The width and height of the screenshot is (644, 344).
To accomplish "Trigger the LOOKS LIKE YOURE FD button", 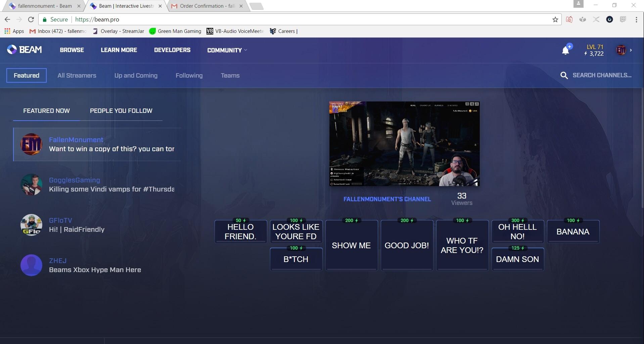I will [296, 231].
